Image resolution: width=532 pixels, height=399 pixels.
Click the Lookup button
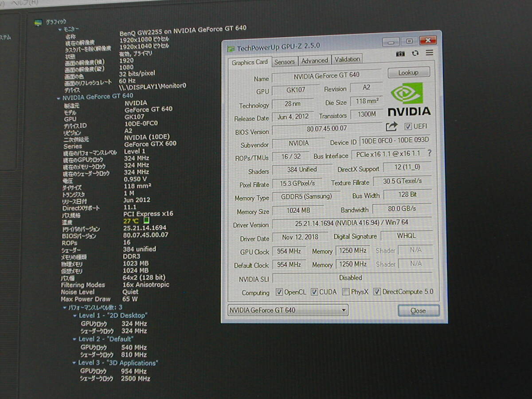click(x=408, y=72)
